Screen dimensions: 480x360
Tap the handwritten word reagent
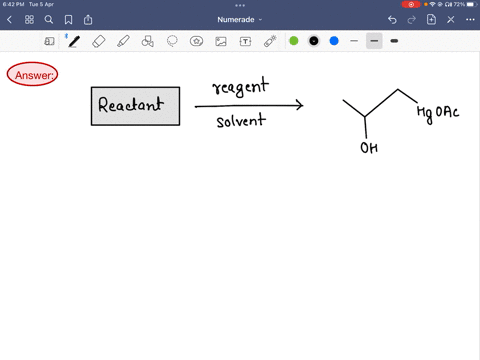[x=240, y=87]
